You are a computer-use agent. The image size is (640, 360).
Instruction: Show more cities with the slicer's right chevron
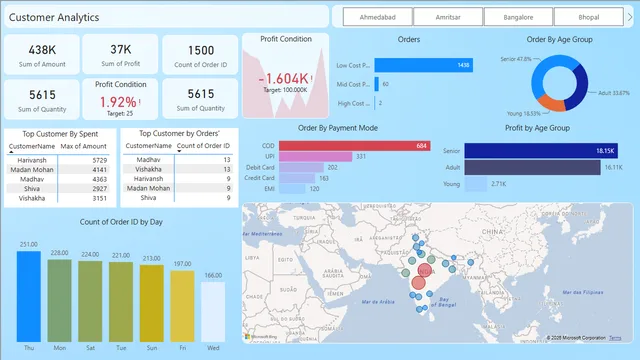pos(630,17)
